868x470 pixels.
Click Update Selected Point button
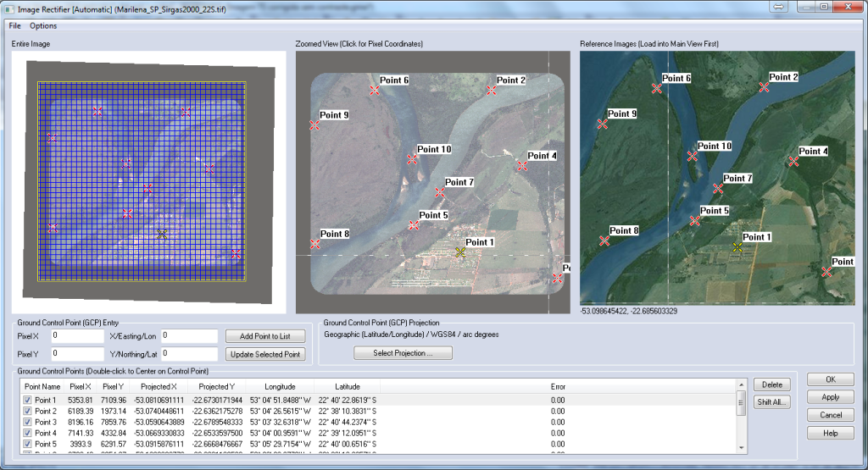[x=265, y=354]
